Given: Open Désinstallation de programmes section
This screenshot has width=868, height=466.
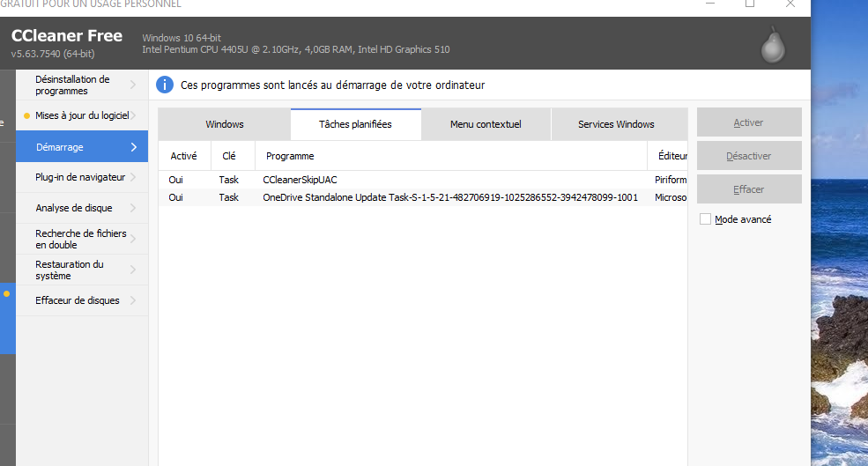Looking at the screenshot, I should click(82, 85).
